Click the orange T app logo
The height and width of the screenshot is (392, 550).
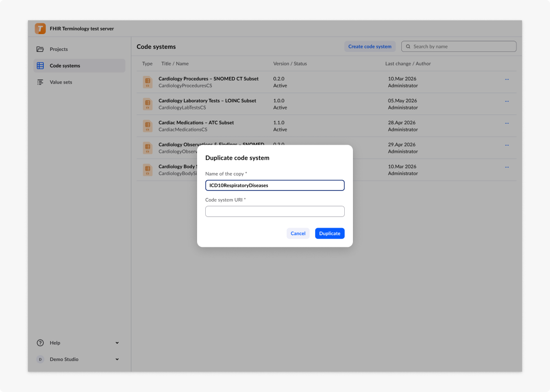click(x=40, y=29)
